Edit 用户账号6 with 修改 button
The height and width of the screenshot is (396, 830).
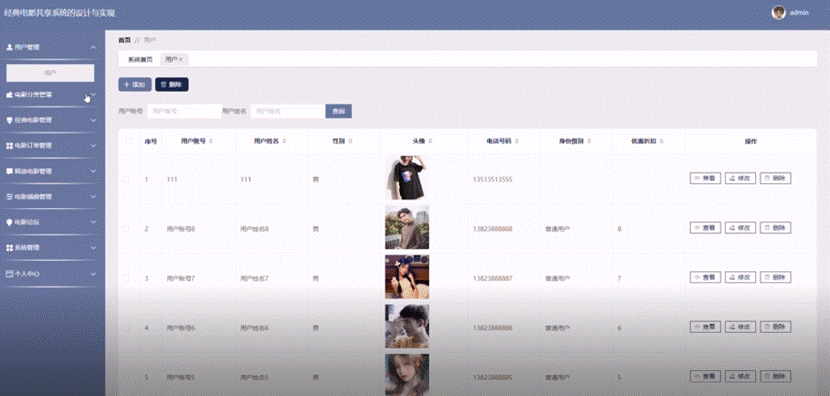740,327
